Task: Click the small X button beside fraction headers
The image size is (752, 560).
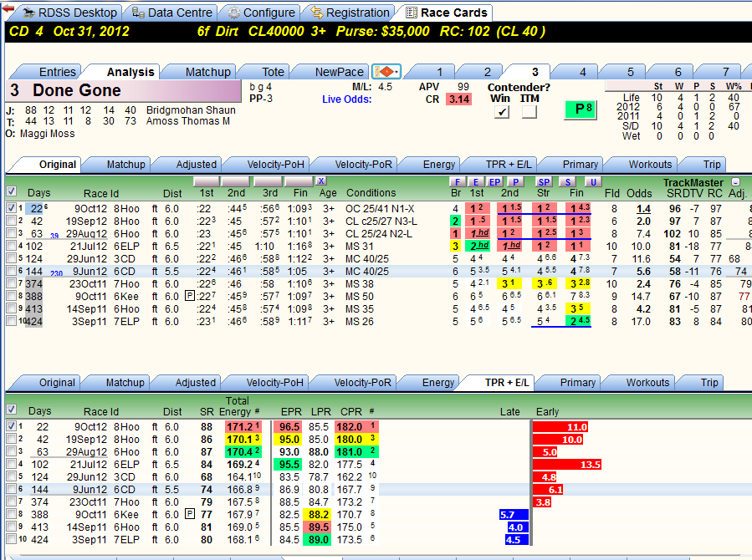Action: click(321, 181)
